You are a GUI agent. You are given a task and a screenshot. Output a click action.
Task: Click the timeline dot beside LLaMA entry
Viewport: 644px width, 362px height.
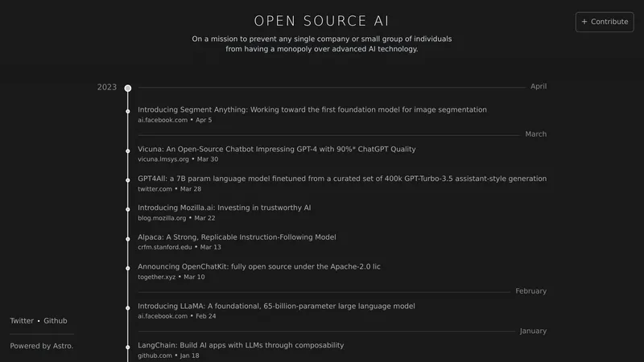(x=128, y=308)
